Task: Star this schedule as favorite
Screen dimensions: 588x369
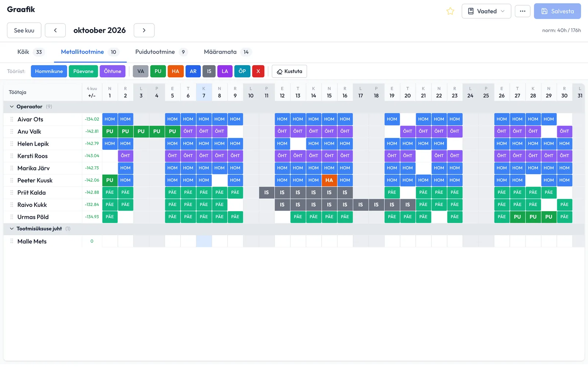Action: 450,11
